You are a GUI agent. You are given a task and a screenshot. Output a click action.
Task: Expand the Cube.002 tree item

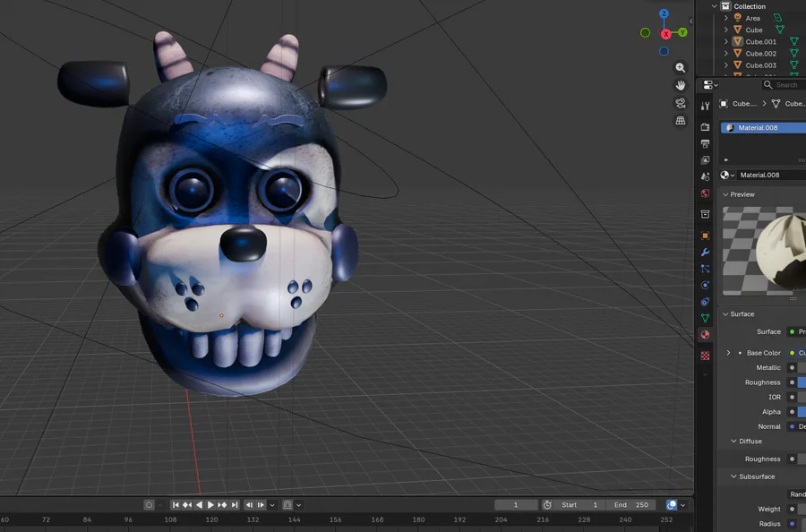(725, 54)
